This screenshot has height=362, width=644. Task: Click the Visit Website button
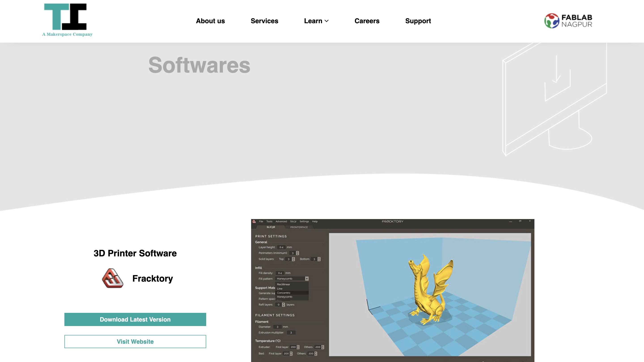(x=135, y=341)
